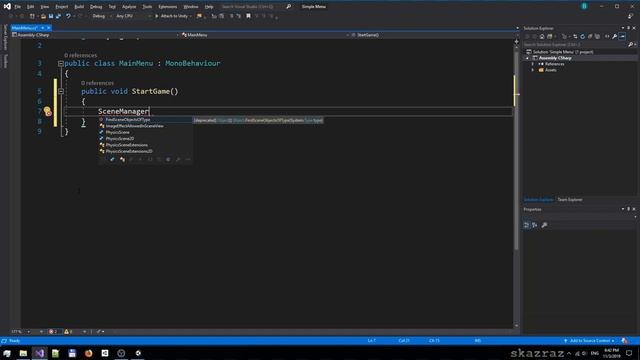Open the StartGame() member navigation dropdown
This screenshot has height=360, width=640.
433,35
